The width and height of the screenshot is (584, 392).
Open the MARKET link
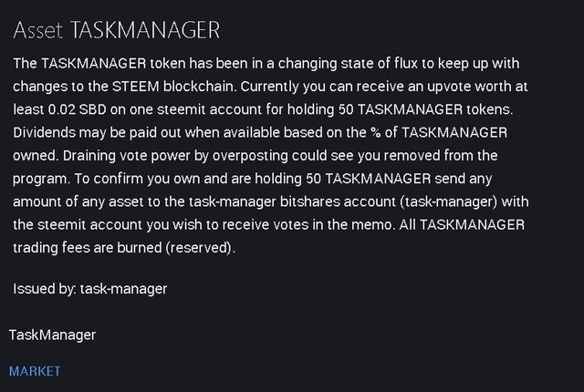click(x=35, y=371)
